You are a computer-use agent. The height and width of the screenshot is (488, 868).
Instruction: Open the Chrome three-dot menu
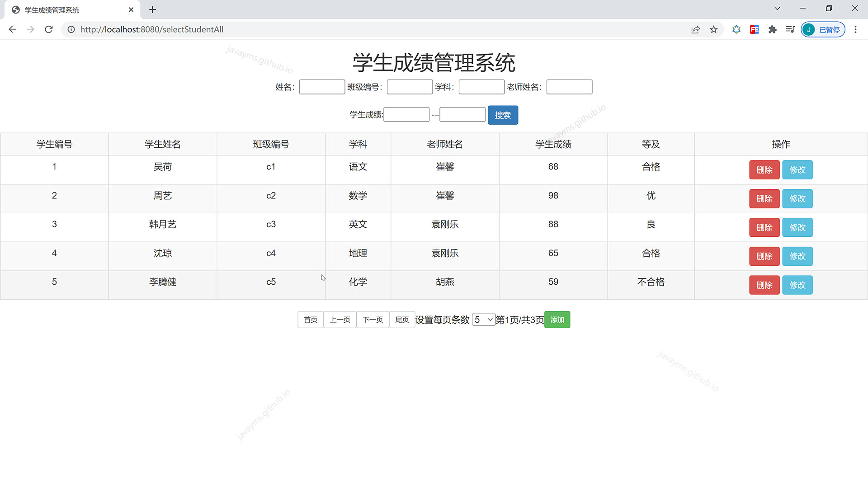(855, 29)
